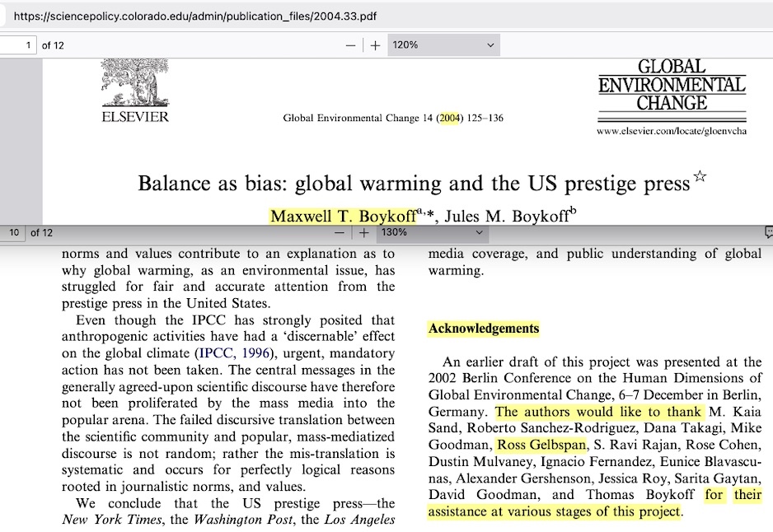
Task: Click the Global Environmental Change journal logo
Action: [672, 85]
